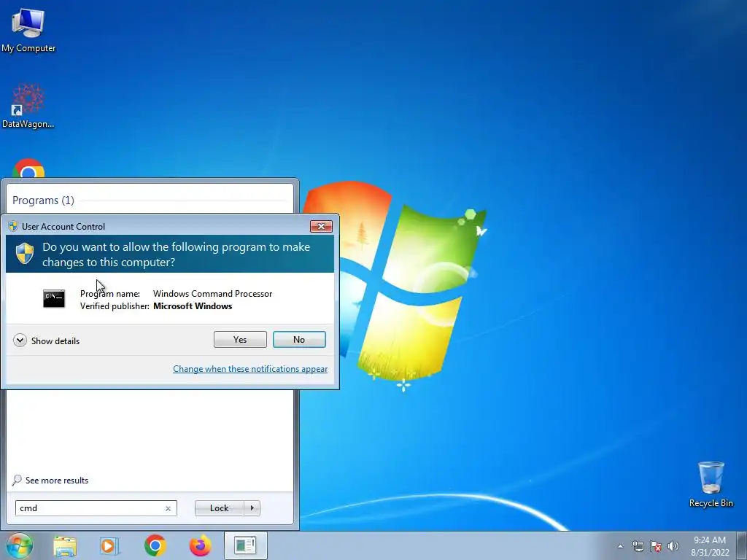Select the Recycle Bin desktop icon

pyautogui.click(x=711, y=484)
